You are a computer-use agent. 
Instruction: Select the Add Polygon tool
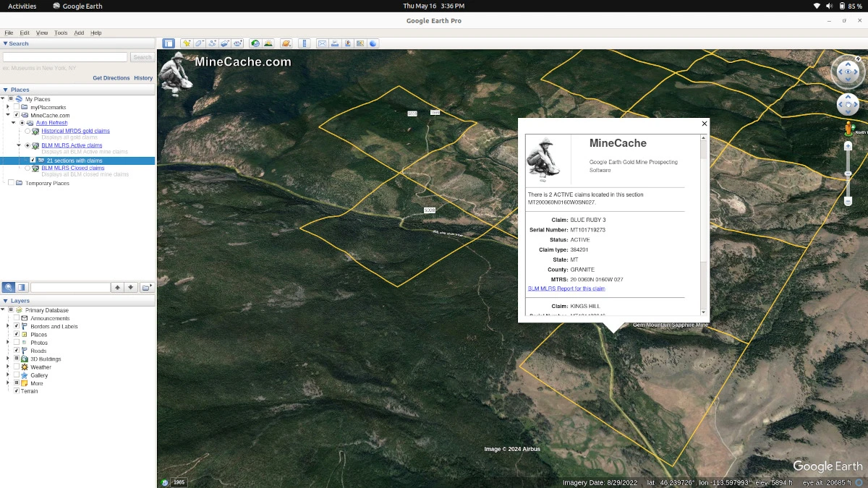pyautogui.click(x=200, y=43)
